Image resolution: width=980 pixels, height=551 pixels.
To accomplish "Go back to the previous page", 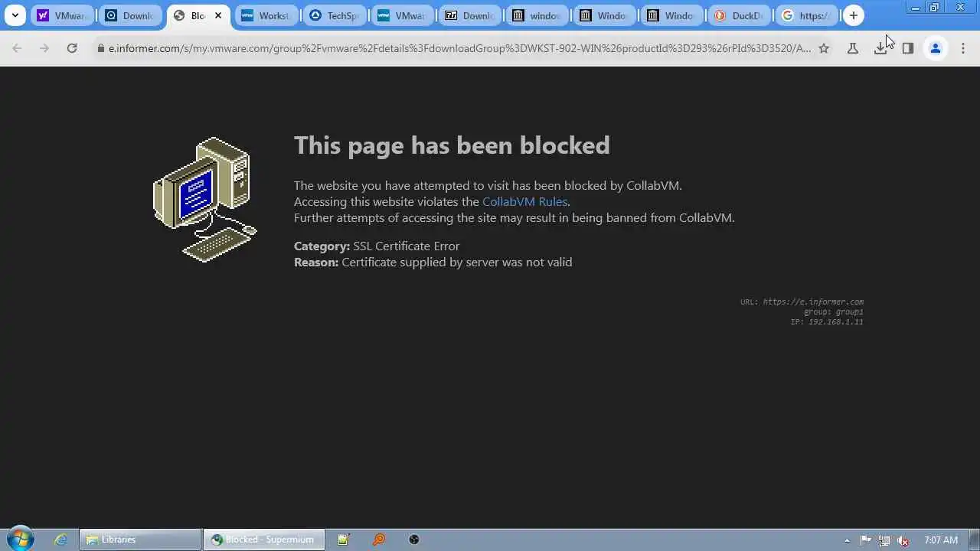I will pos(17,48).
